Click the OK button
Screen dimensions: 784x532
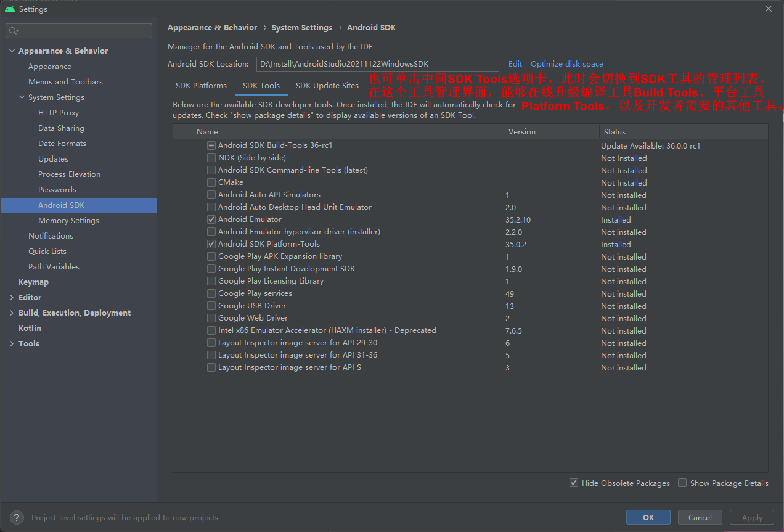click(x=648, y=518)
